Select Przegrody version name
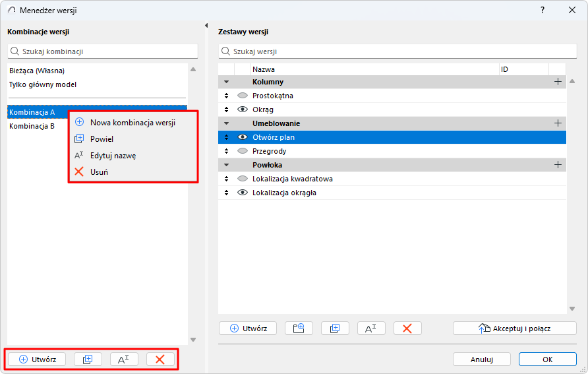The height and width of the screenshot is (374, 588). click(x=269, y=151)
